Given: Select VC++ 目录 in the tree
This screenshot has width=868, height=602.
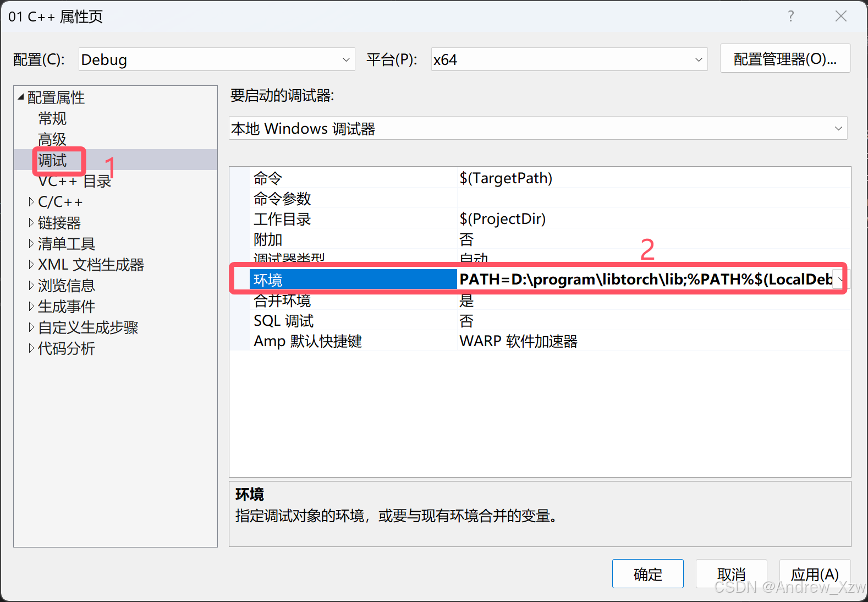Looking at the screenshot, I should pyautogui.click(x=75, y=181).
